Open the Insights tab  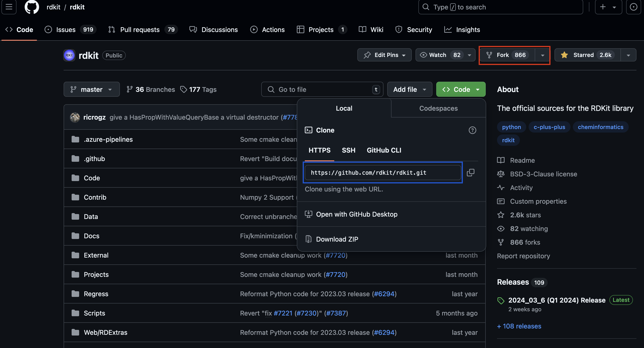pyautogui.click(x=462, y=29)
